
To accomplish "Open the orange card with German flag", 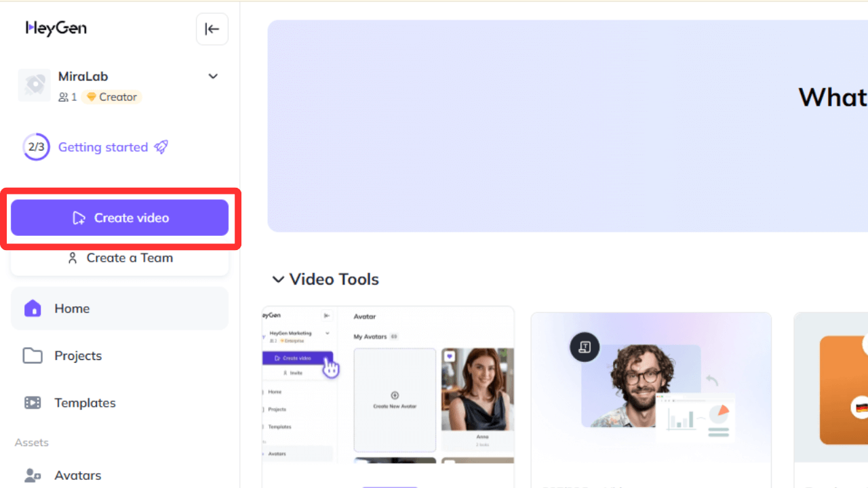I will pos(831,400).
